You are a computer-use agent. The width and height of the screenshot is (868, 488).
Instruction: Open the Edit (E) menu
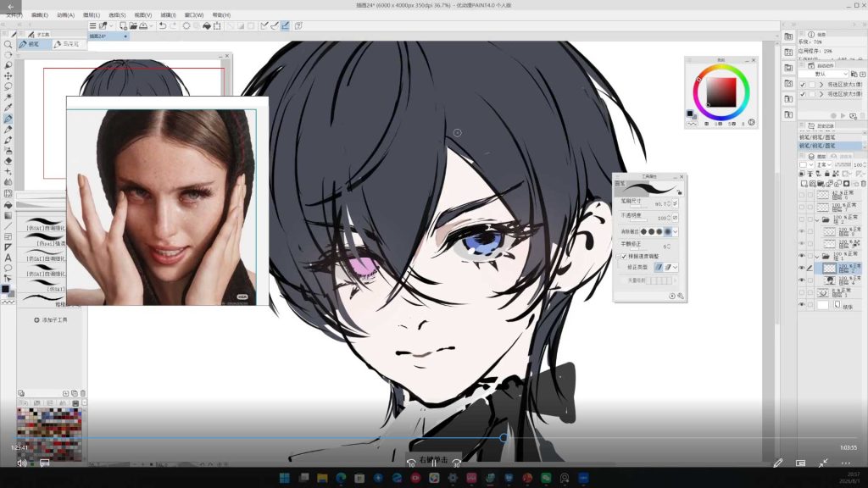[39, 15]
